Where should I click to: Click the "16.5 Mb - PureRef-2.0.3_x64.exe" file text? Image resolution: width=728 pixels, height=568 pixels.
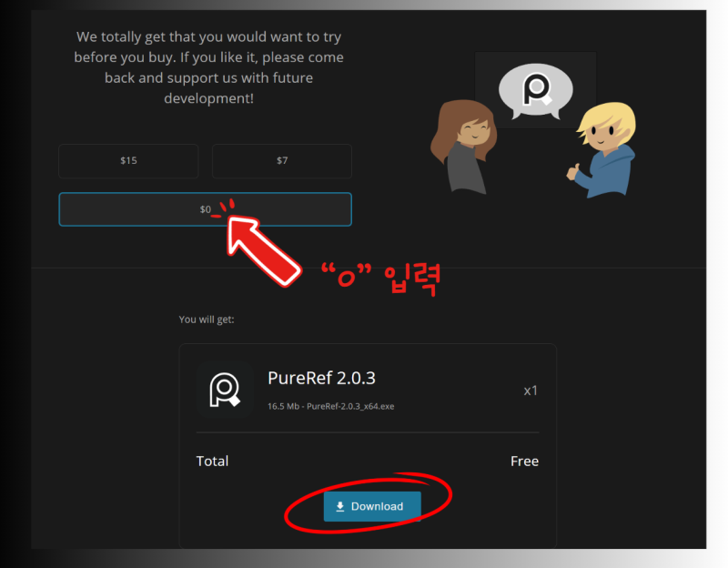pyautogui.click(x=330, y=406)
